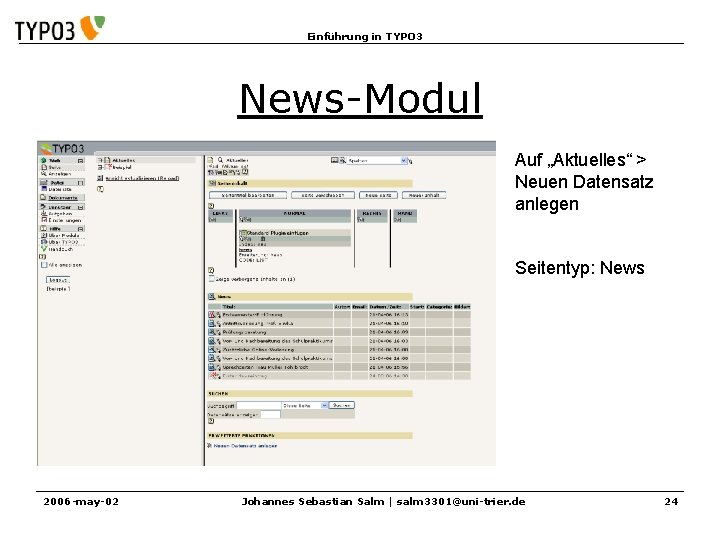Click the Neuen Datensatz anlegen link

coord(245,445)
